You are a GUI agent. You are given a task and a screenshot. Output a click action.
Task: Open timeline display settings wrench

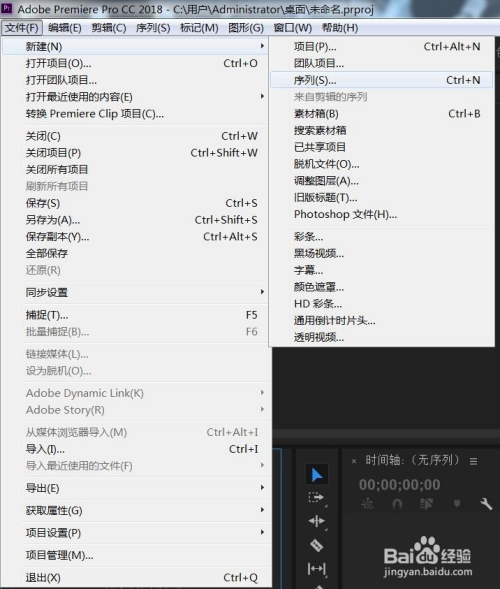(x=486, y=504)
